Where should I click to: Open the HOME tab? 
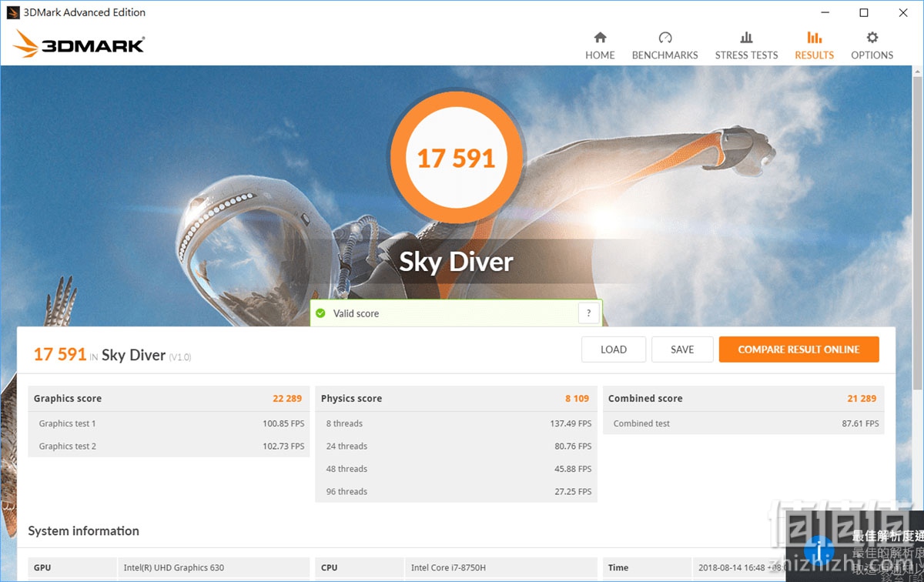click(600, 45)
